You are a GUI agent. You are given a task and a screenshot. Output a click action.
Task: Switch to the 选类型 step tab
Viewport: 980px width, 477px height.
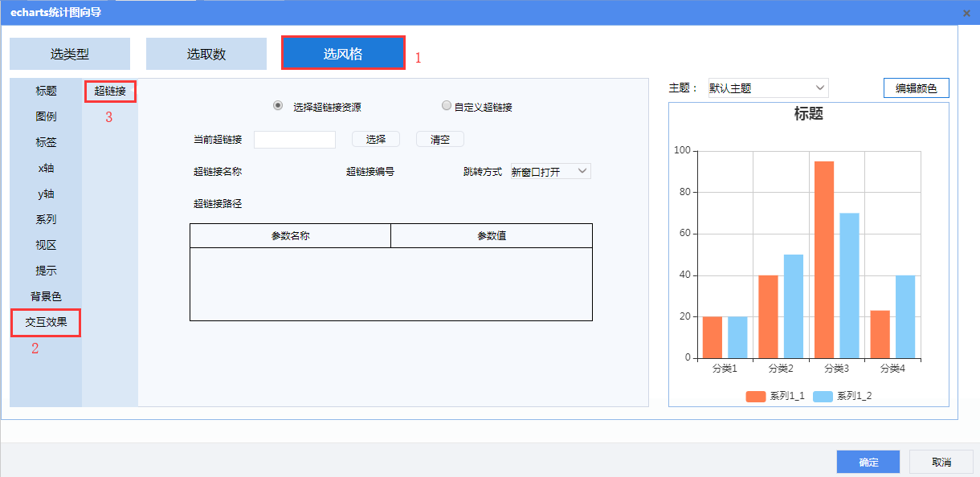click(70, 54)
